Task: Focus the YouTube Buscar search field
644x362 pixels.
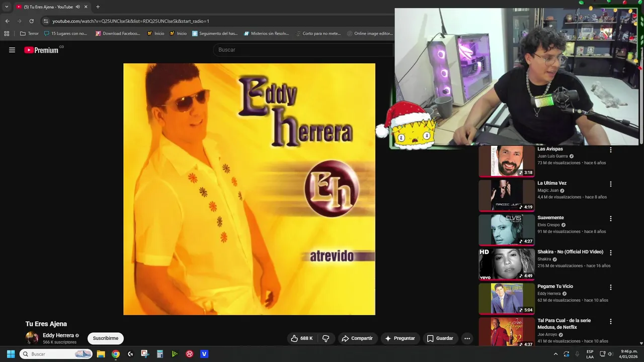Action: coord(304,50)
